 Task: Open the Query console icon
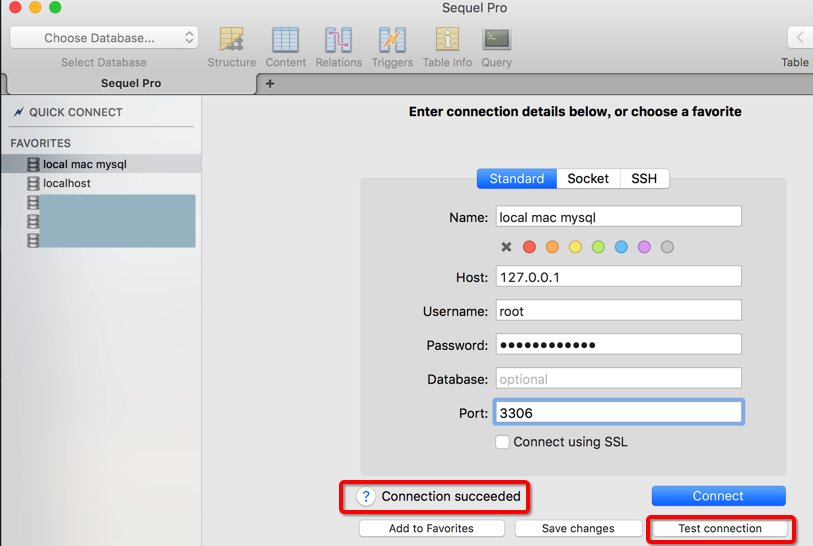[x=496, y=39]
